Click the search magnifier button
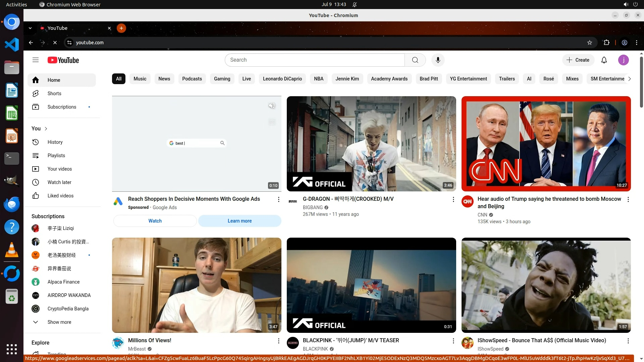 coord(415,60)
